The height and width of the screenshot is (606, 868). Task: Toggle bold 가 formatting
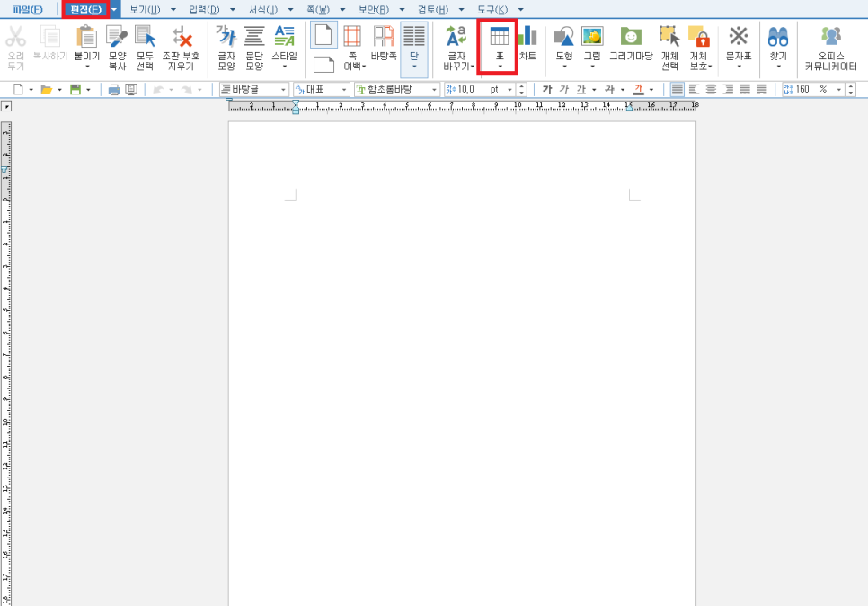click(547, 89)
